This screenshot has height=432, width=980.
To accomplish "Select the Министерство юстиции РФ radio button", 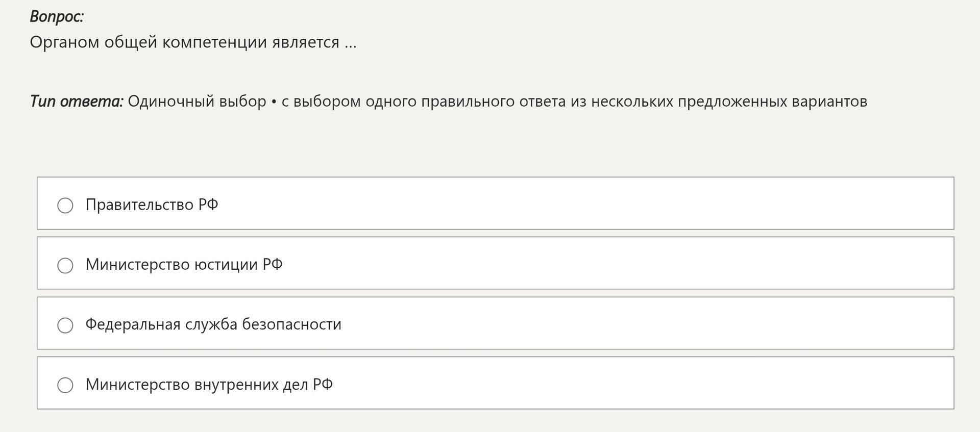I will 65,265.
